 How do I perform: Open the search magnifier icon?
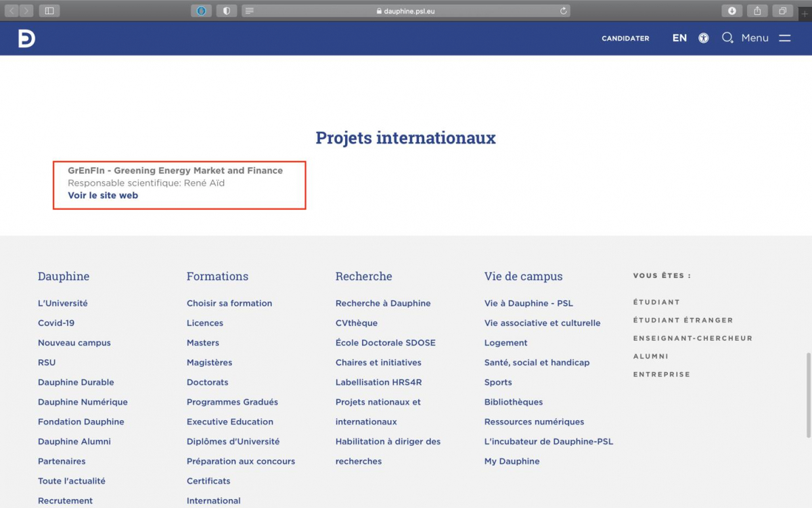click(x=727, y=38)
